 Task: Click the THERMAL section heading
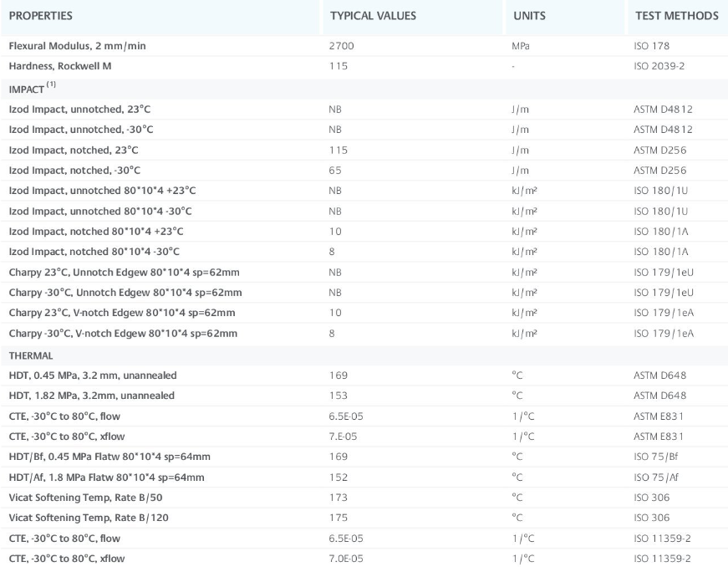coord(31,355)
